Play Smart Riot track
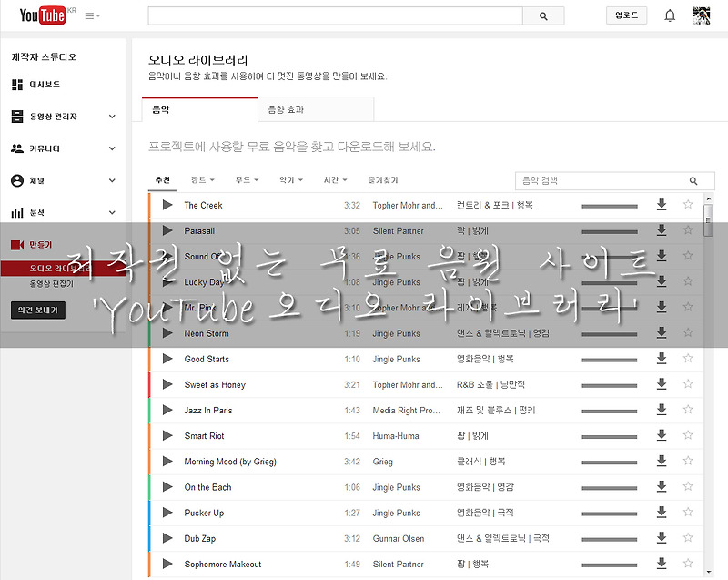728x580 pixels. pos(167,435)
